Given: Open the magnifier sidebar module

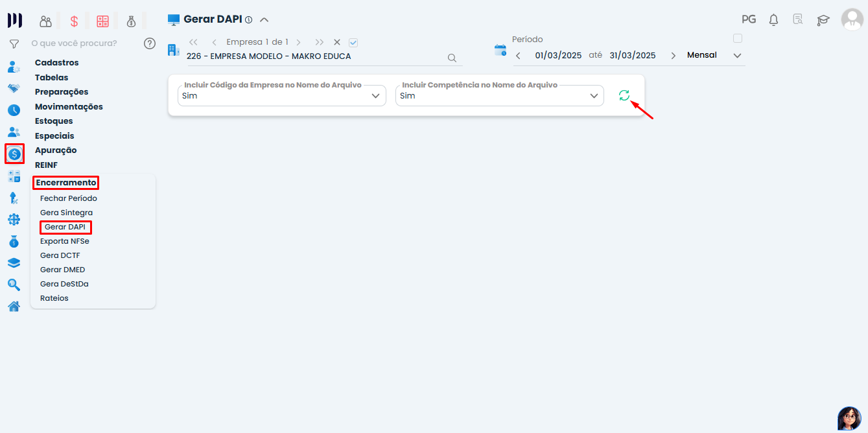Looking at the screenshot, I should click(14, 285).
